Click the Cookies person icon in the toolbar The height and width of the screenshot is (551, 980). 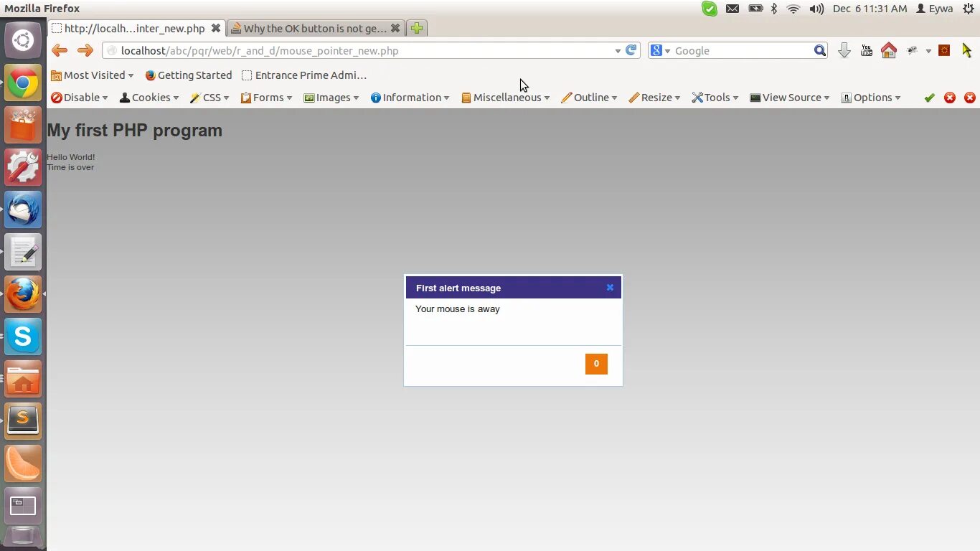point(124,97)
